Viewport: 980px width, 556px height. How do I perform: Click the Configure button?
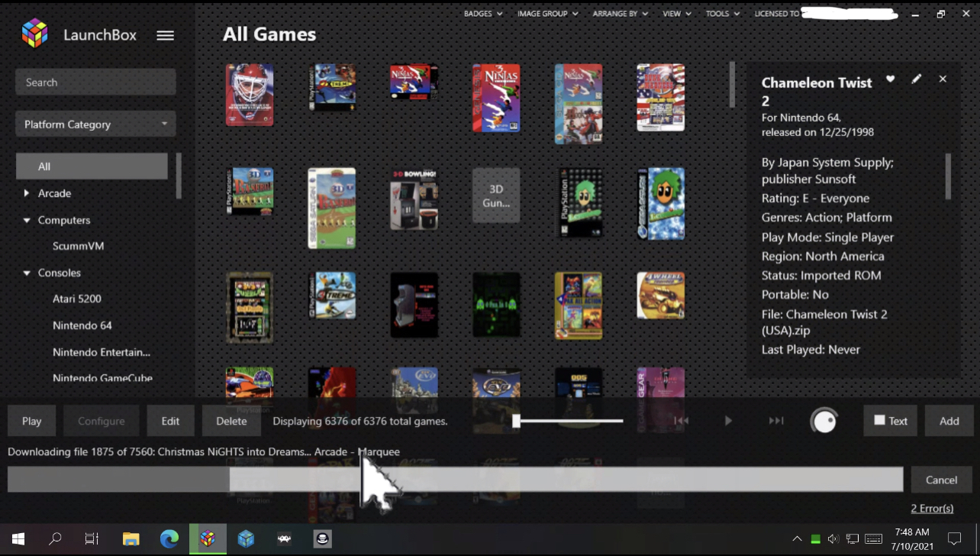coord(101,421)
